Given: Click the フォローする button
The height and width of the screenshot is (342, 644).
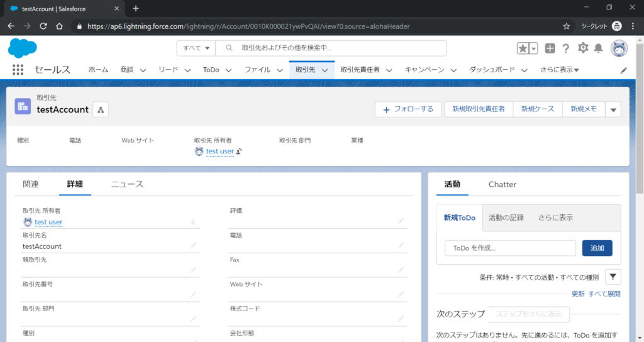Looking at the screenshot, I should tap(408, 109).
